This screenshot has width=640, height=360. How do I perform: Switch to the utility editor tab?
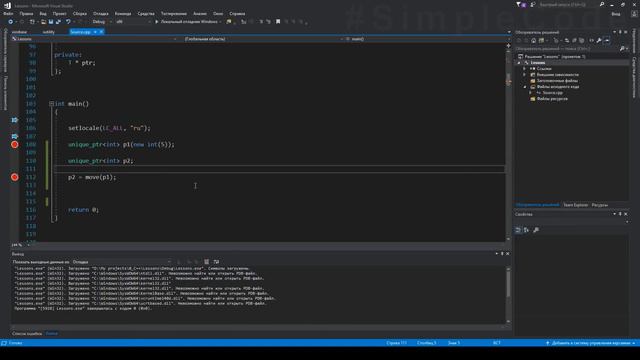pyautogui.click(x=49, y=32)
